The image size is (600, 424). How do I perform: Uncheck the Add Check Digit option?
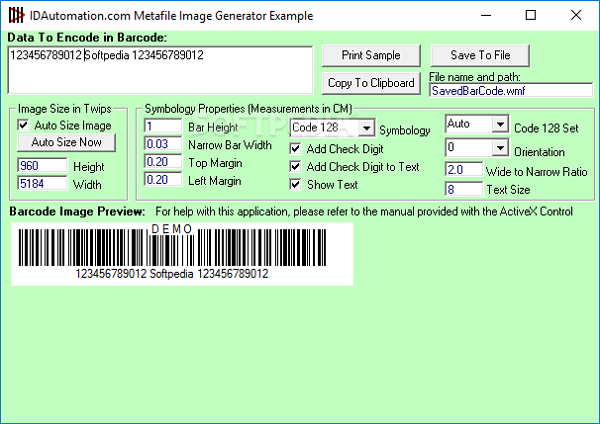click(296, 148)
